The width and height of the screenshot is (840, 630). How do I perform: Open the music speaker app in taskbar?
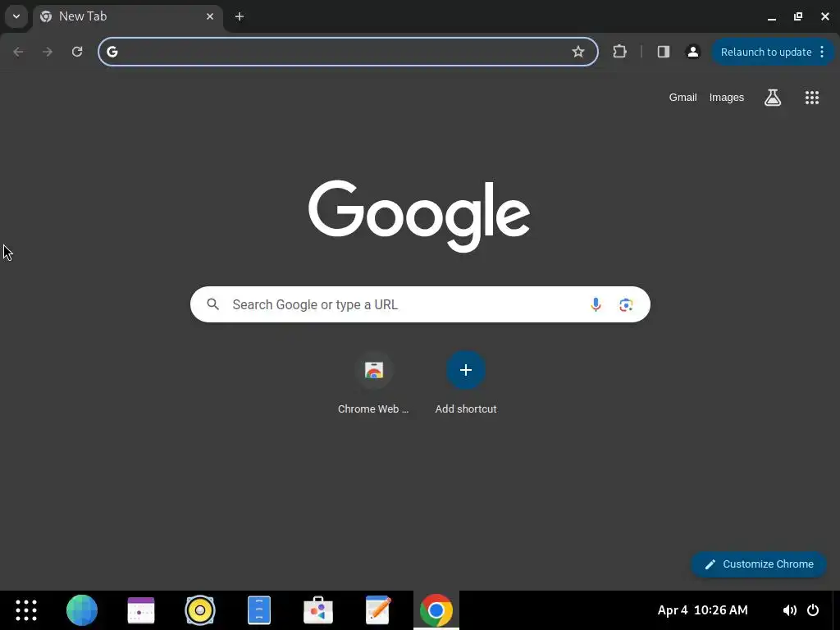pyautogui.click(x=200, y=610)
